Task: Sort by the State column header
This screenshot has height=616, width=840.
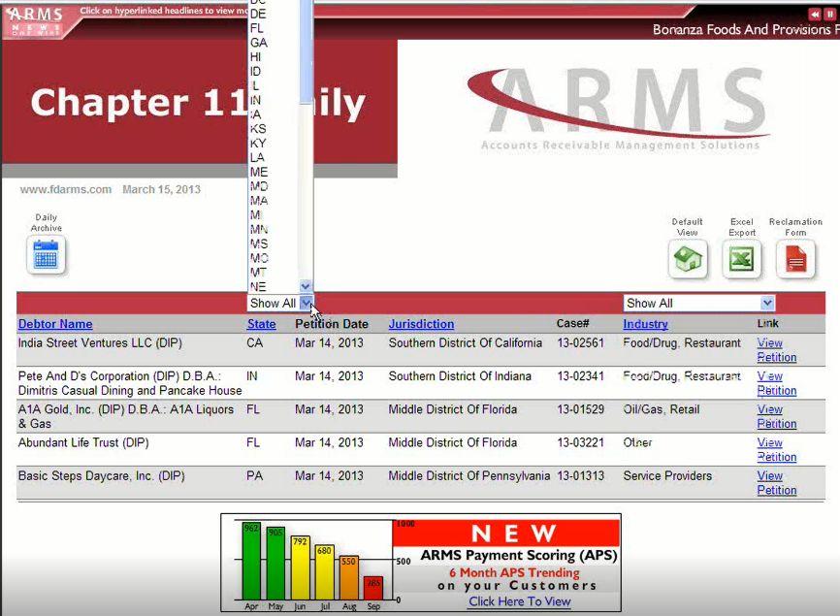Action: [262, 324]
